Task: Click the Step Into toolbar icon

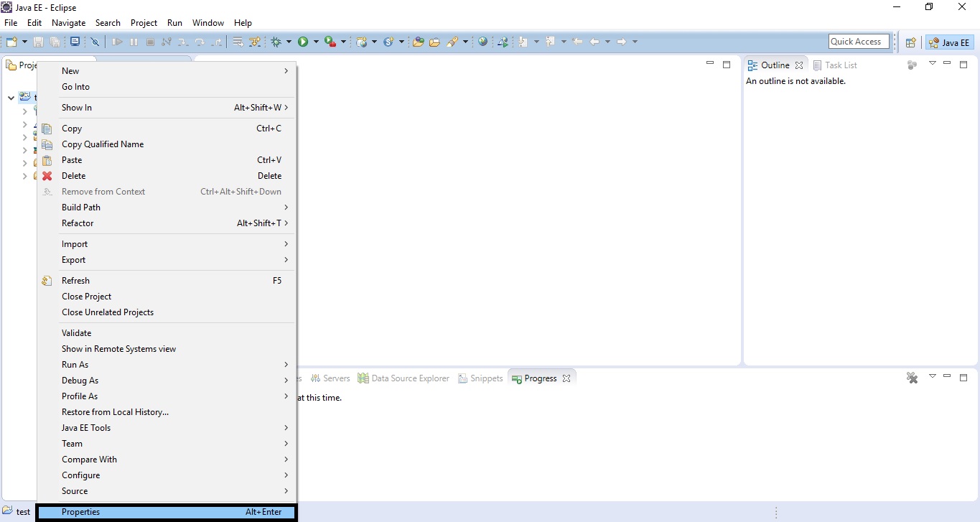Action: (x=183, y=42)
